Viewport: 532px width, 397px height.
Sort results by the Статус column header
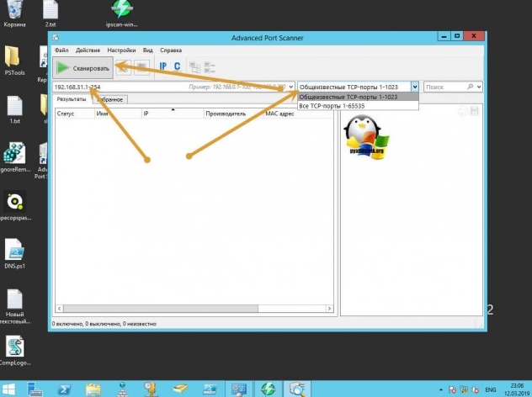pyautogui.click(x=67, y=113)
